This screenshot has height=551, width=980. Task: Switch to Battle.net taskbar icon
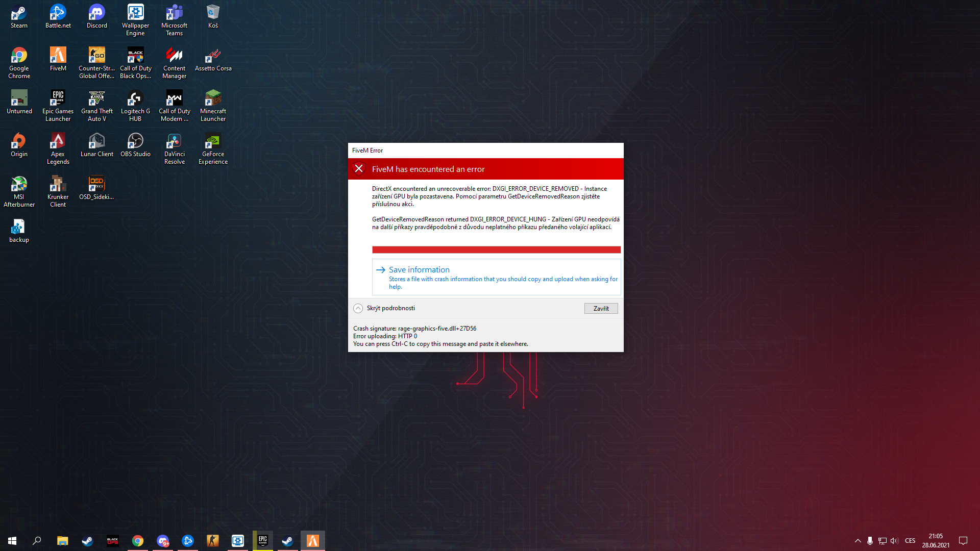coord(187,540)
